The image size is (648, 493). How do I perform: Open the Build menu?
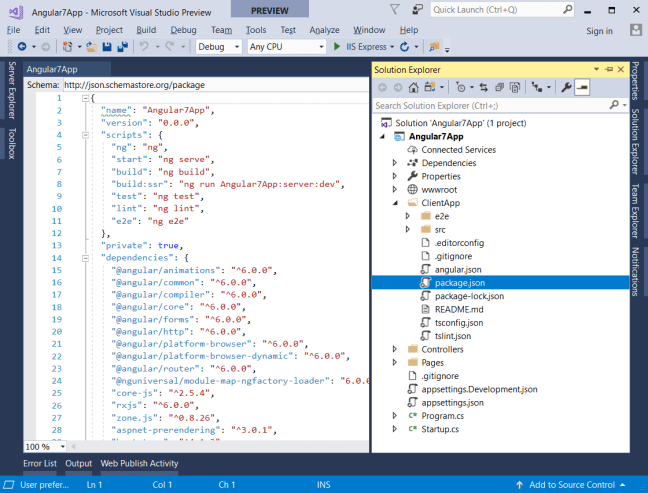pyautogui.click(x=146, y=30)
